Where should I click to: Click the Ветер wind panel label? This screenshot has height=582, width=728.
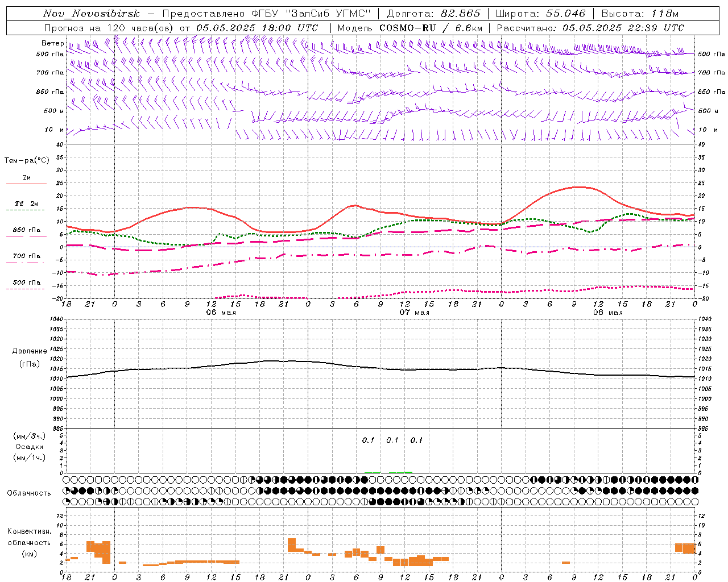click(x=52, y=43)
